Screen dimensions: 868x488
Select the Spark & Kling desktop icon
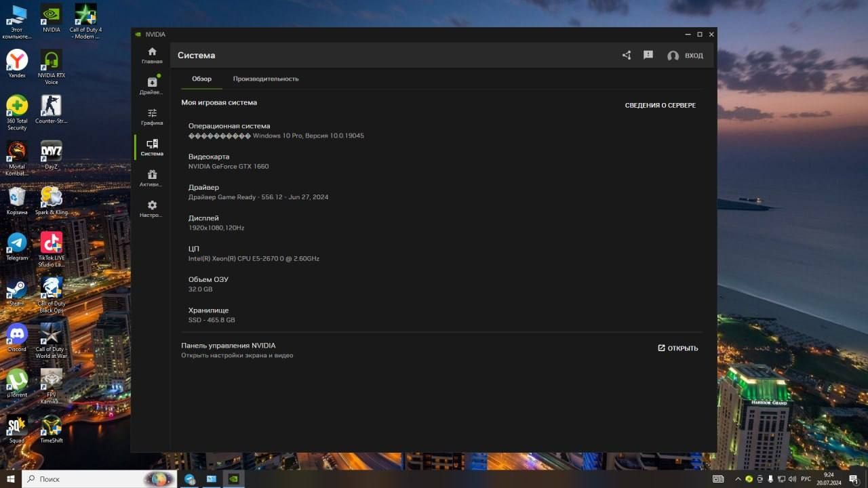pyautogui.click(x=52, y=201)
